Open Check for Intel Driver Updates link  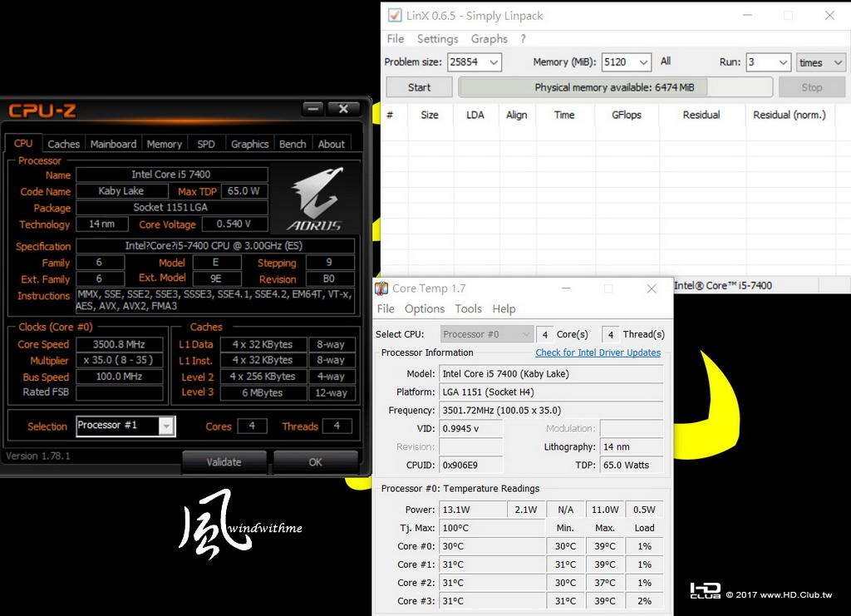[598, 352]
